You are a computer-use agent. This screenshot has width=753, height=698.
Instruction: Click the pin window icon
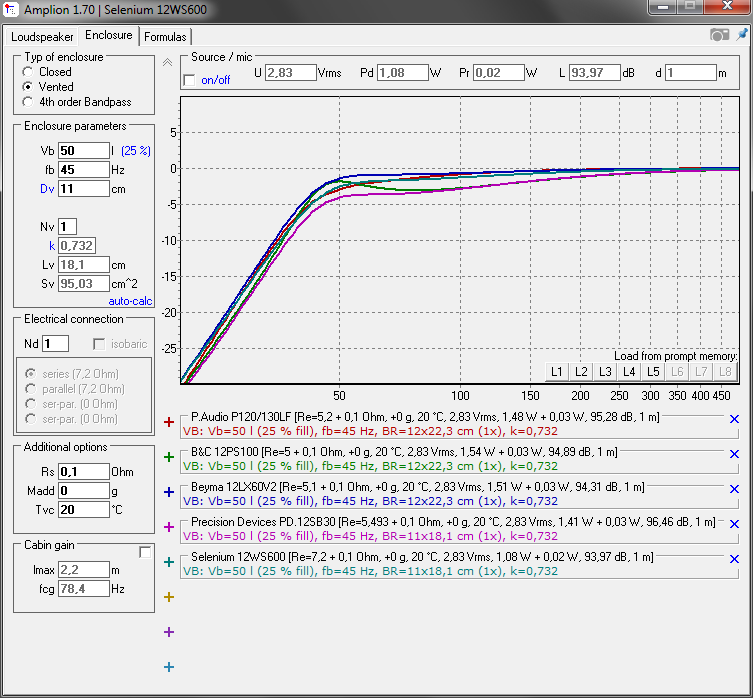click(x=742, y=35)
